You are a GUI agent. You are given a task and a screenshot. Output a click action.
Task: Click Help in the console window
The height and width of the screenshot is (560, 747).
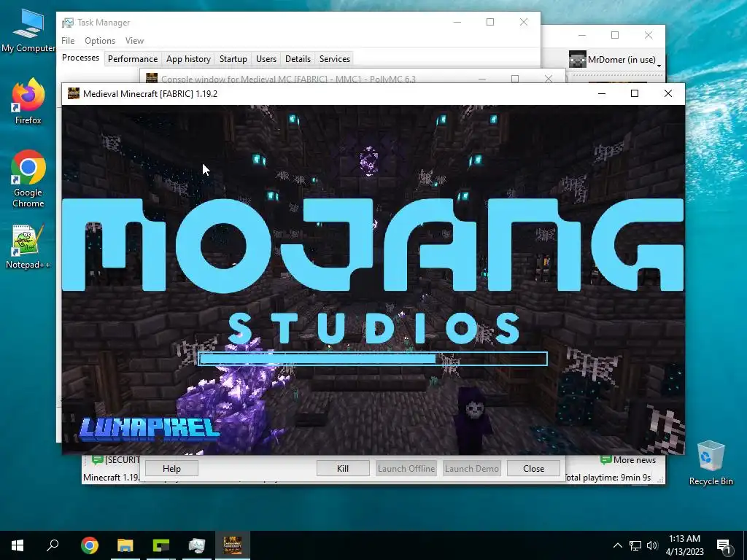pyautogui.click(x=171, y=469)
